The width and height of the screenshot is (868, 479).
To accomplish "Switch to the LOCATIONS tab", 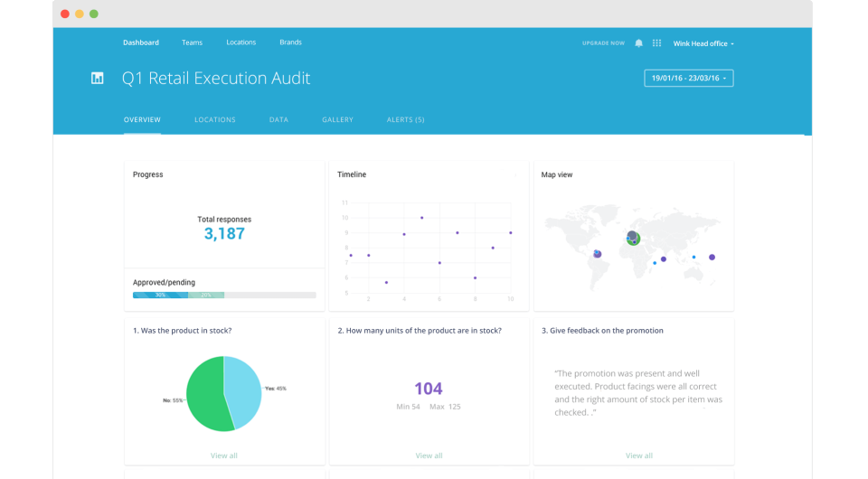I will point(215,119).
